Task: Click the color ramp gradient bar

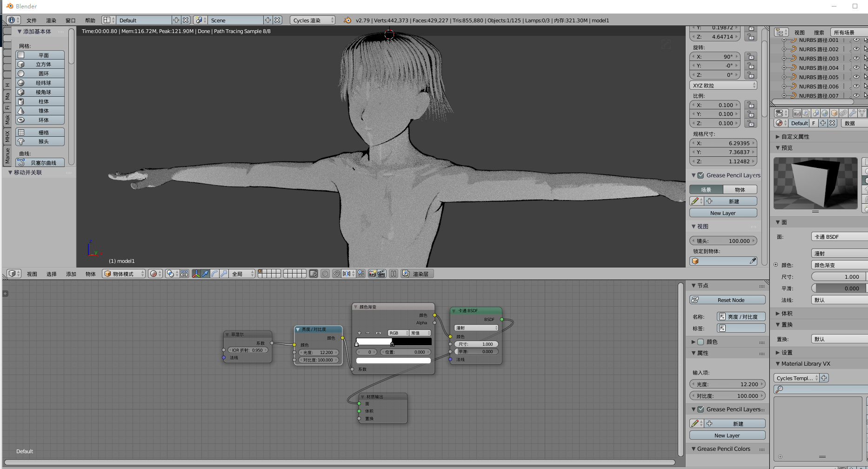Action: coord(394,342)
